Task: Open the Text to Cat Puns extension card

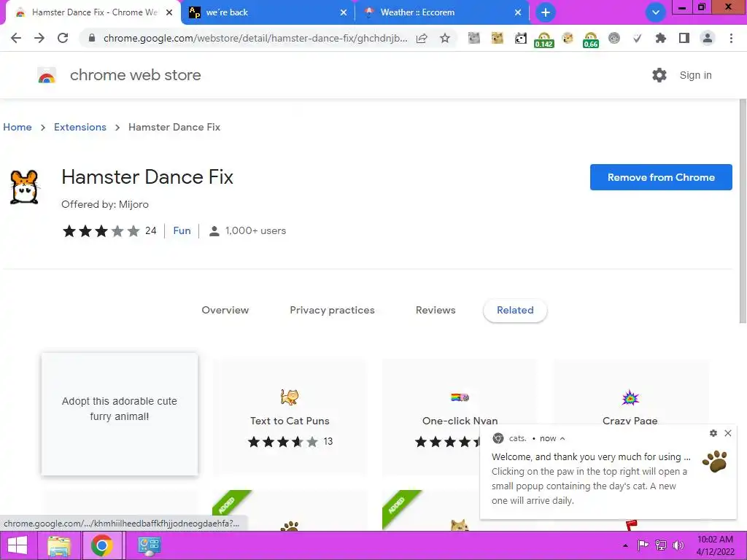Action: coord(290,416)
